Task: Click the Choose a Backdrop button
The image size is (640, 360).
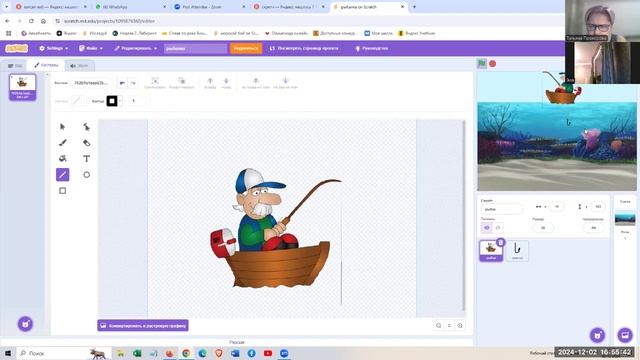Action: click(x=625, y=336)
